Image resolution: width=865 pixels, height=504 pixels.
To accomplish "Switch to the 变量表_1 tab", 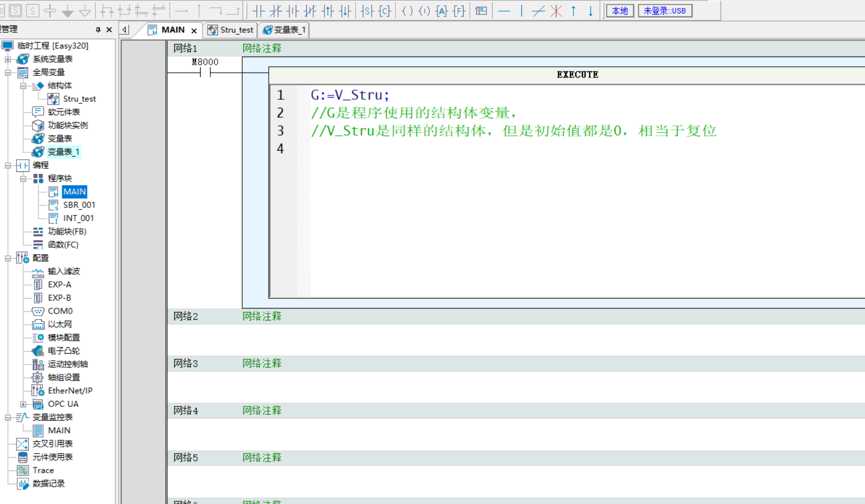I will pyautogui.click(x=285, y=30).
